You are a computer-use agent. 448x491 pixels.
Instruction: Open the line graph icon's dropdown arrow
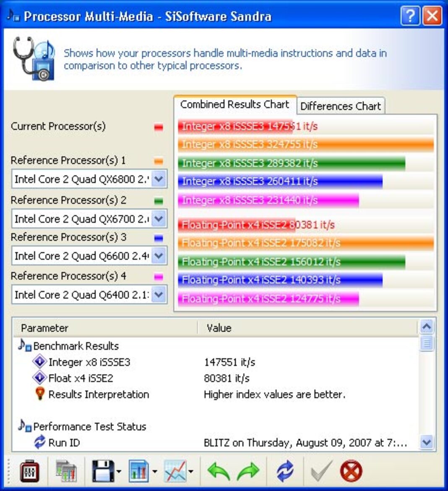coord(191,471)
